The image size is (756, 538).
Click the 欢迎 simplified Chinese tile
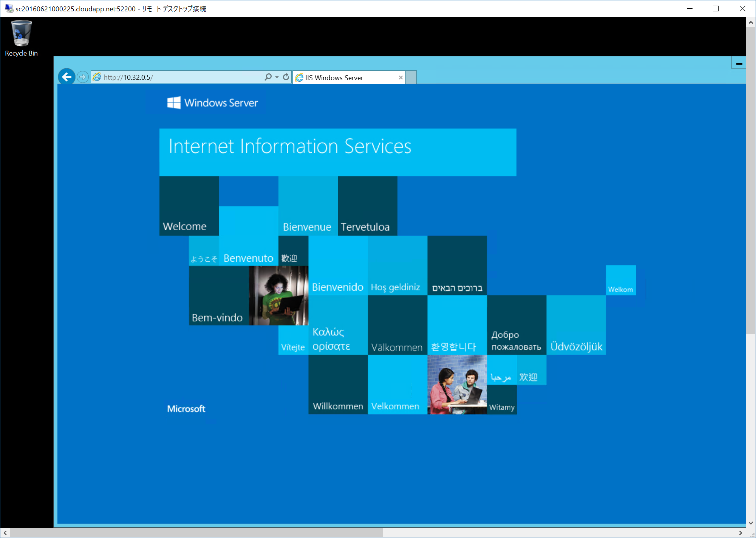click(x=532, y=370)
